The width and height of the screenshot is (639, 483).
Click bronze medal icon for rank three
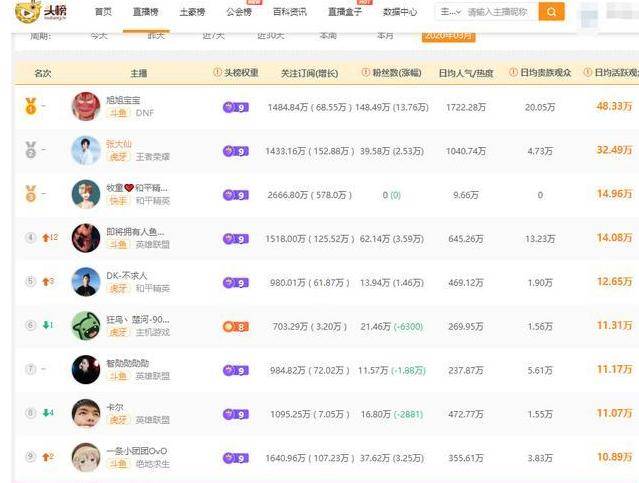(31, 194)
